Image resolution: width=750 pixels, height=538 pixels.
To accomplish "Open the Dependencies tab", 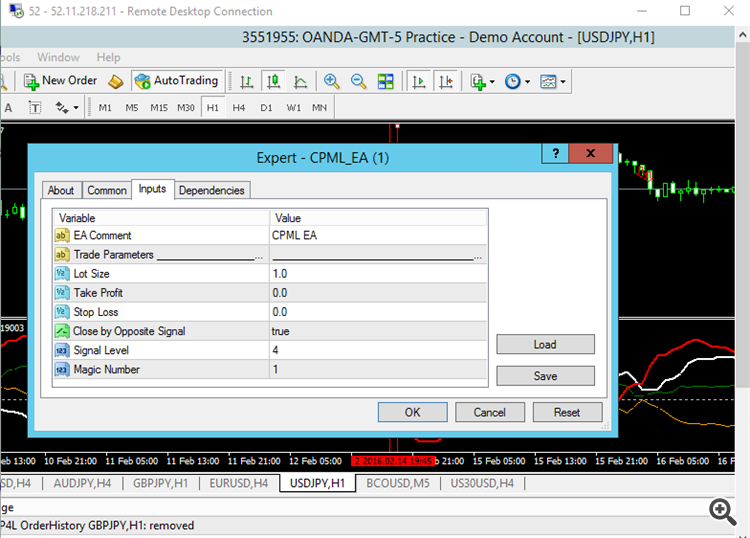I will (x=211, y=190).
